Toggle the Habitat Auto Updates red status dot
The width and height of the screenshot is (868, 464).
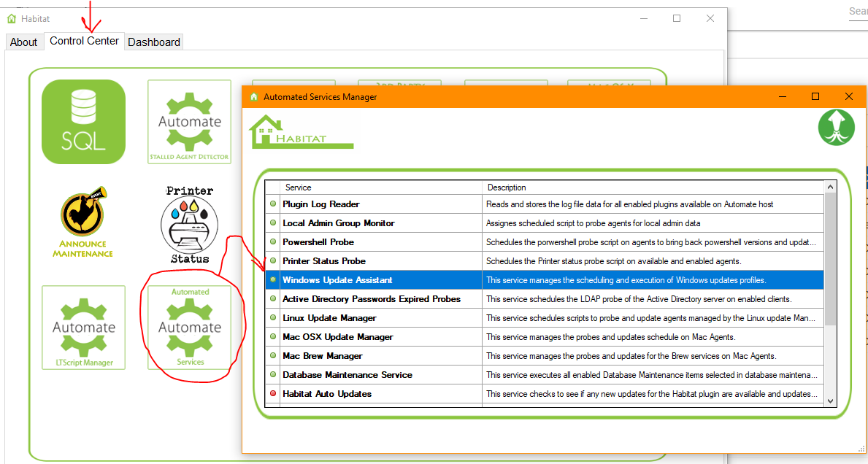tap(274, 394)
